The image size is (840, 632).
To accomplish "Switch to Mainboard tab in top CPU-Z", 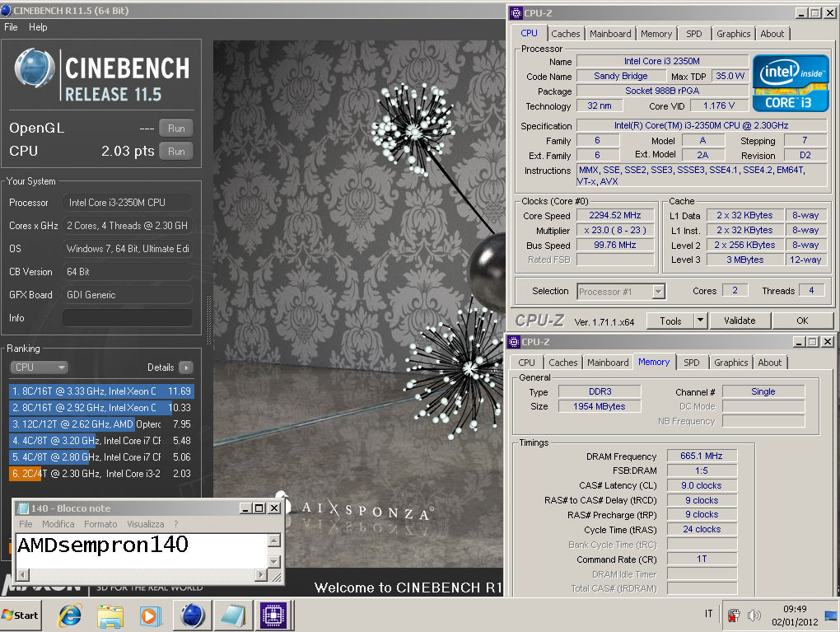I will click(x=610, y=34).
